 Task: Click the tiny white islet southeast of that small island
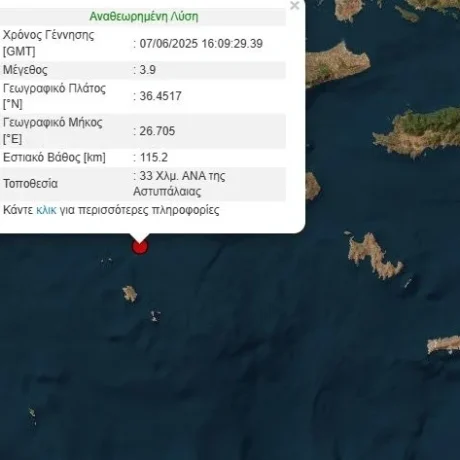tap(155, 316)
